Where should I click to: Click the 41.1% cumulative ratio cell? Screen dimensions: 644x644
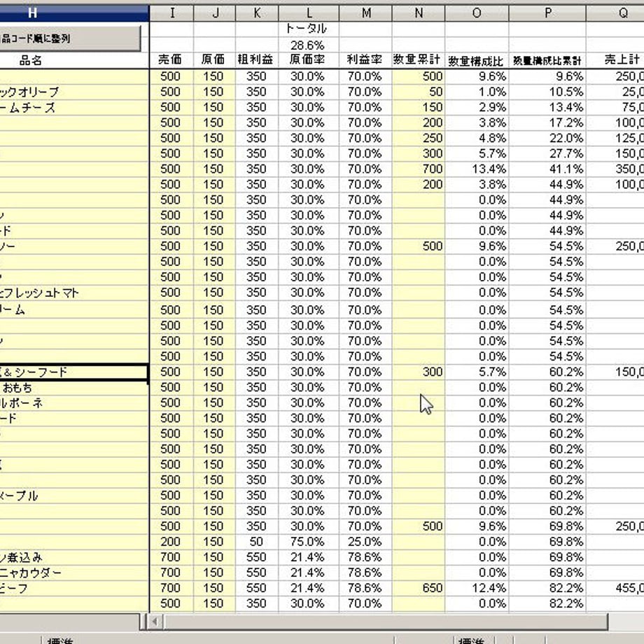pyautogui.click(x=547, y=169)
